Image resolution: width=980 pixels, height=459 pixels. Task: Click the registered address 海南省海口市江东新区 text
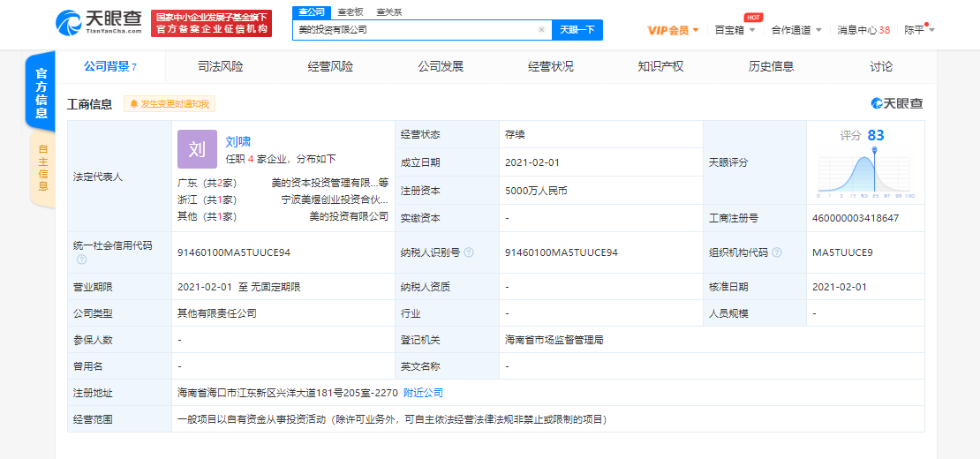[287, 393]
